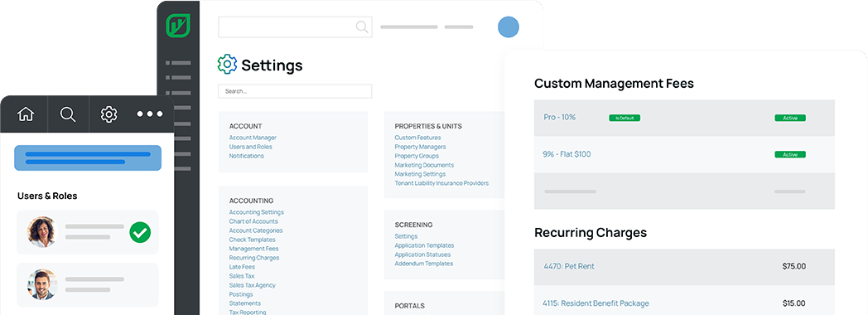
Task: Open Accounting Settings
Action: 256,212
